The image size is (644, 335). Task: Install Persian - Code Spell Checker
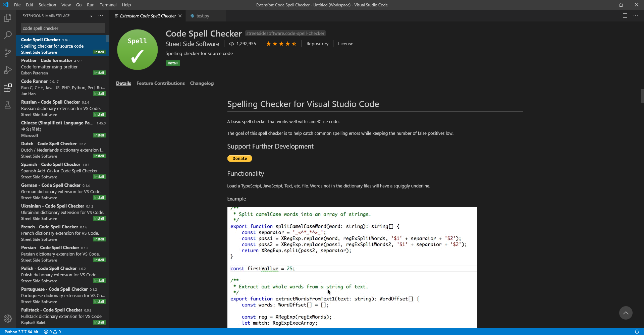pos(99,260)
